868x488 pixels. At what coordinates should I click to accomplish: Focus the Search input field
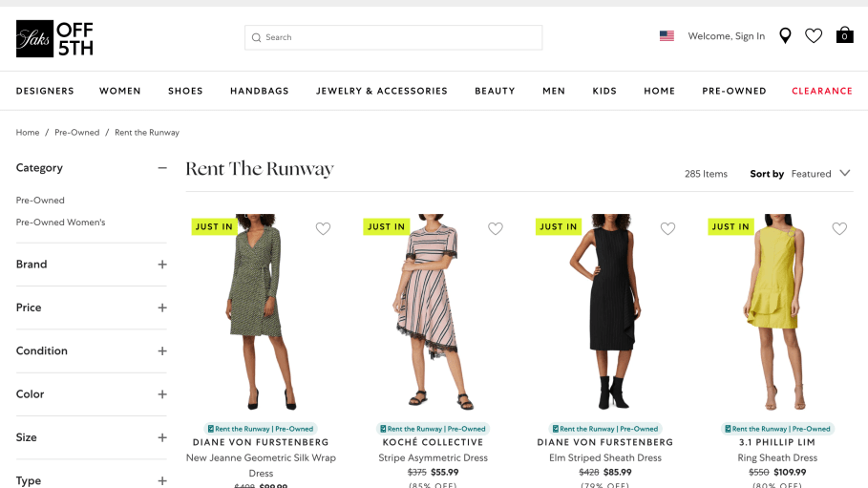point(393,37)
